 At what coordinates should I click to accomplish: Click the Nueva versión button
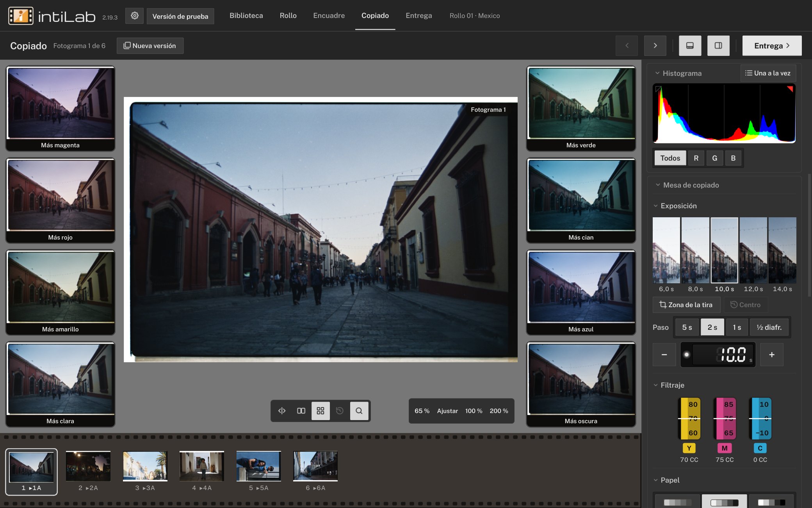(150, 46)
